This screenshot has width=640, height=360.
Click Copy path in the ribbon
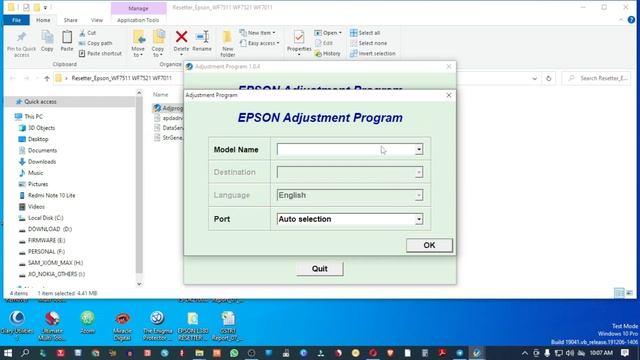96,43
